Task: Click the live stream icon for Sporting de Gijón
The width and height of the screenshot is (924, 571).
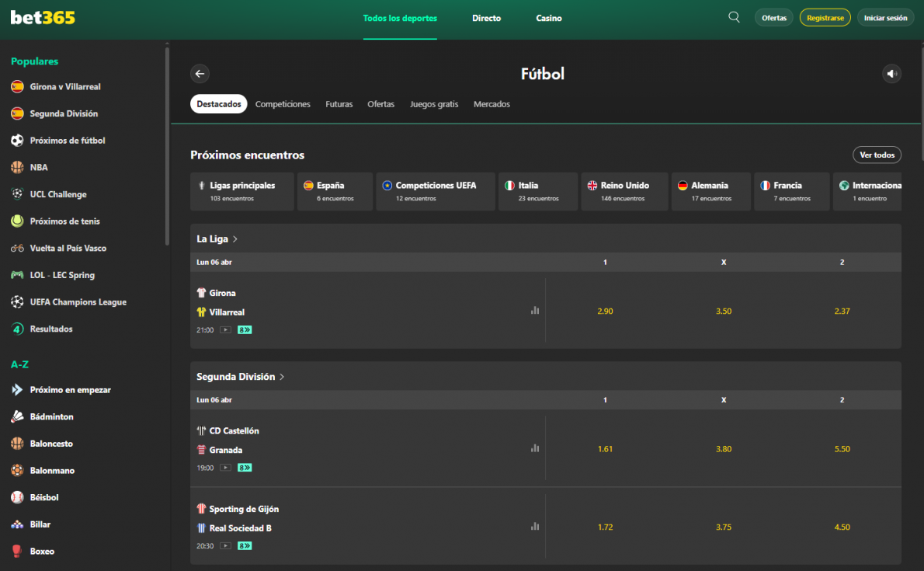Action: point(225,546)
